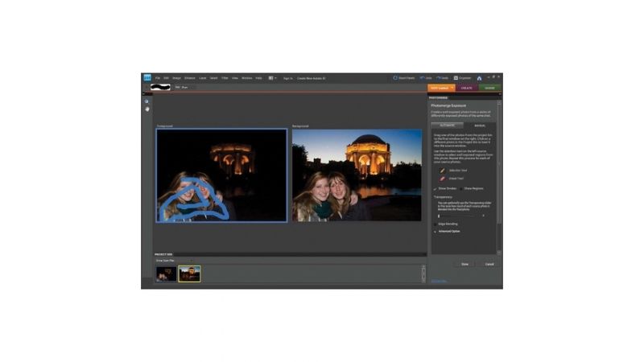
Task: Toggle the Show Strokes checkbox
Action: coord(435,188)
